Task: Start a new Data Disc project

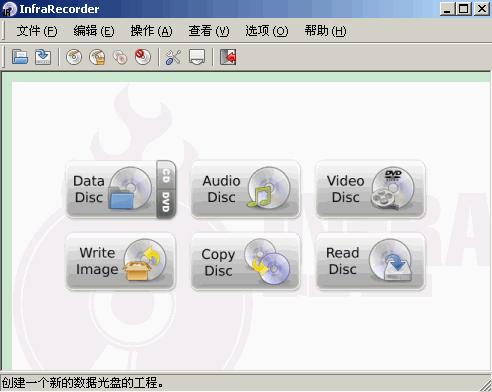Action: point(111,189)
